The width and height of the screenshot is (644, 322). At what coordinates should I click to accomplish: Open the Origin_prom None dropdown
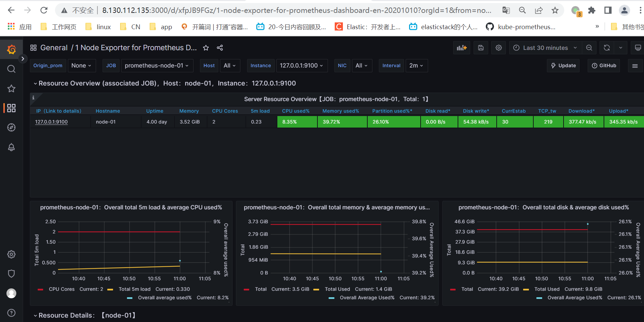[81, 65]
